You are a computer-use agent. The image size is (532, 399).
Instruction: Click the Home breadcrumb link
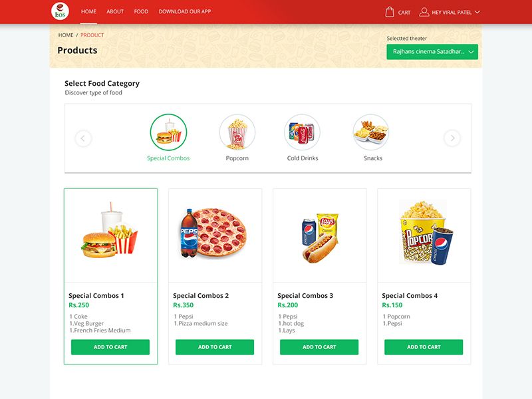(x=66, y=35)
